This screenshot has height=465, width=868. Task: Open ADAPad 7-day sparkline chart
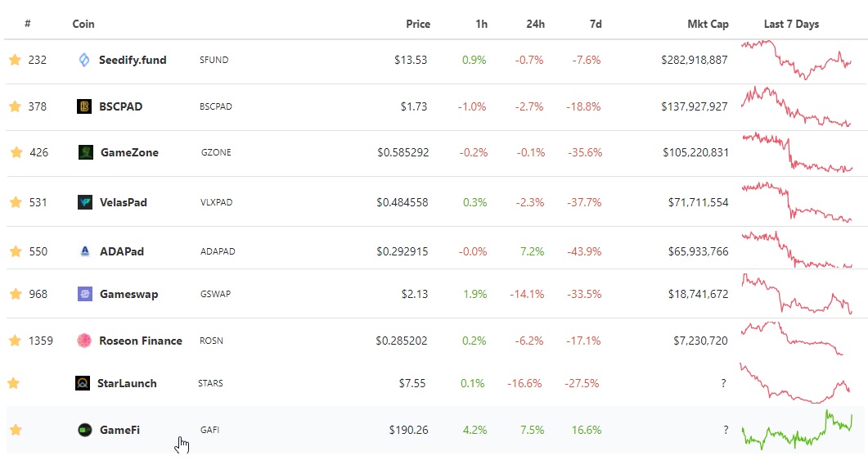[797, 251]
